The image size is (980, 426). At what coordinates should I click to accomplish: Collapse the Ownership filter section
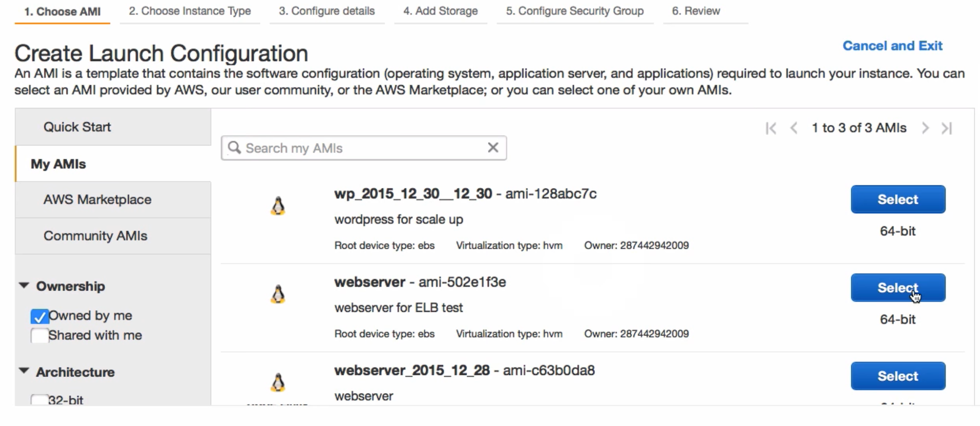[24, 286]
